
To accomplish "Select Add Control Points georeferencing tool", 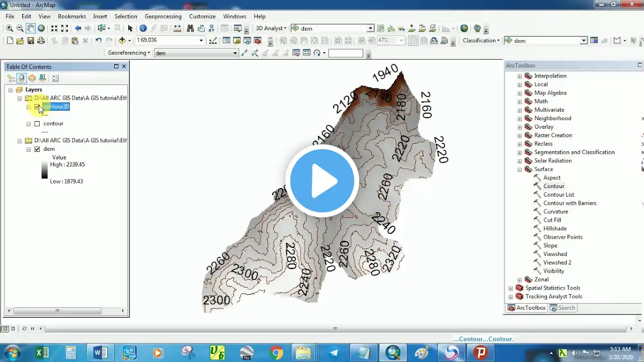I will 245,53.
